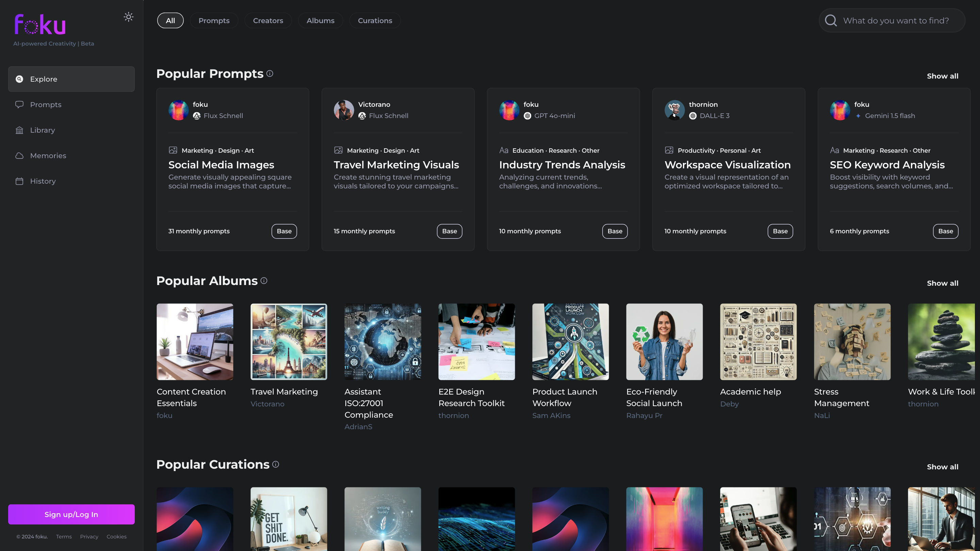Image resolution: width=980 pixels, height=551 pixels.
Task: Open the Travel Marketing album thumbnail
Action: tap(289, 341)
